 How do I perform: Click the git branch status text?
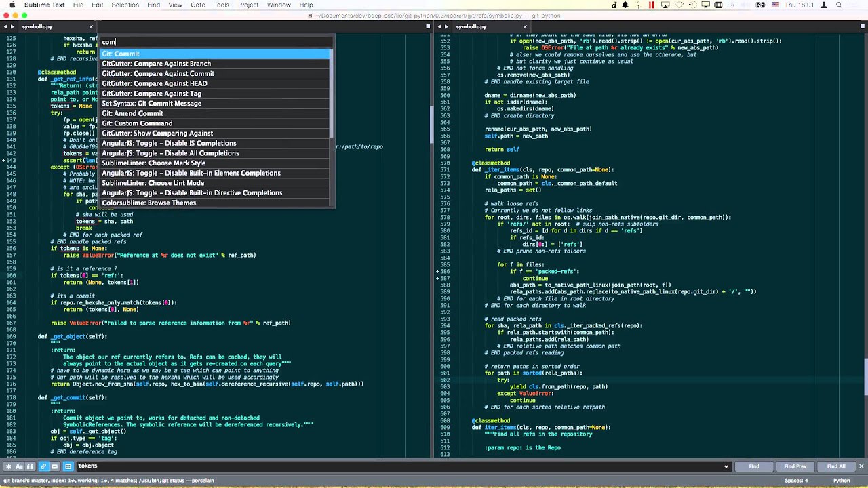(x=108, y=481)
